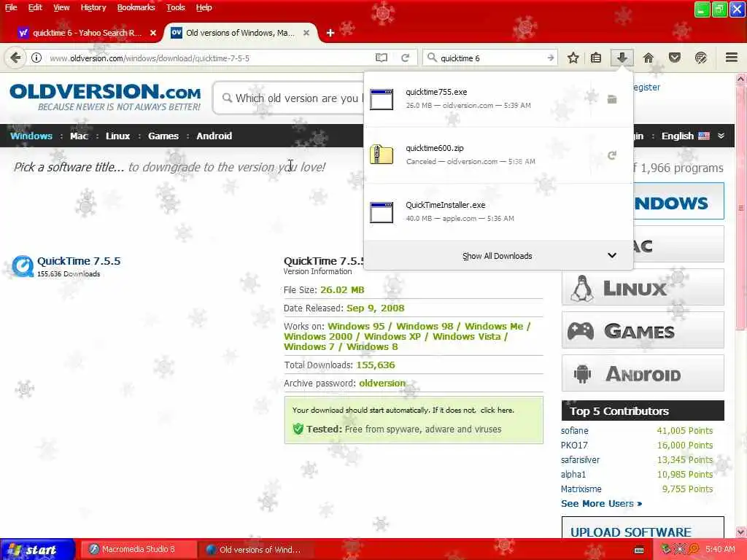This screenshot has width=747, height=560.
Task: Open contributor safarisilver's profile
Action: coord(580,460)
